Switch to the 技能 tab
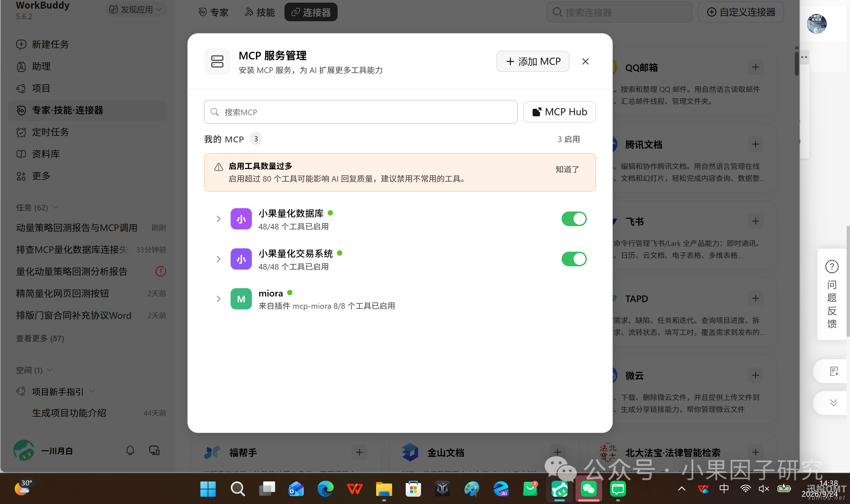 tap(260, 12)
